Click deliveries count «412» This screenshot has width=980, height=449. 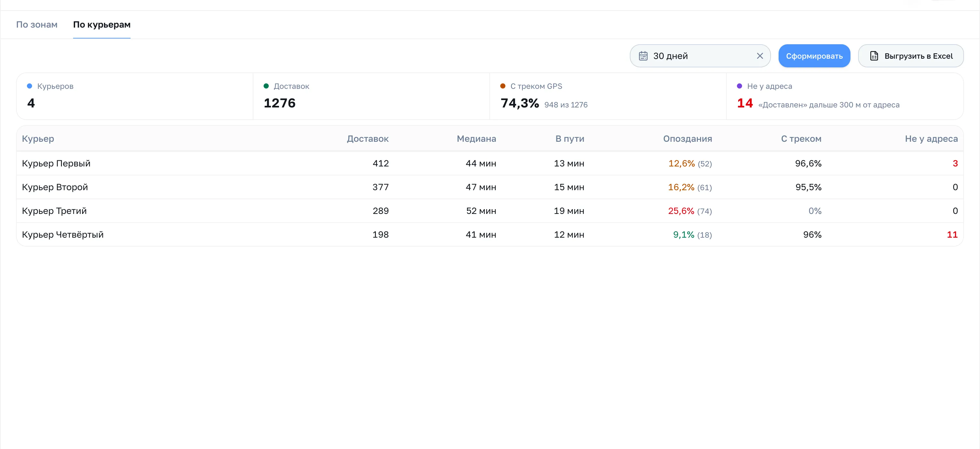pyautogui.click(x=380, y=163)
